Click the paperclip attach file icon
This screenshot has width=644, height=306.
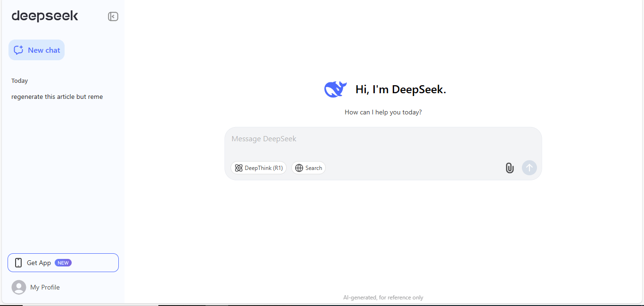[x=510, y=168]
